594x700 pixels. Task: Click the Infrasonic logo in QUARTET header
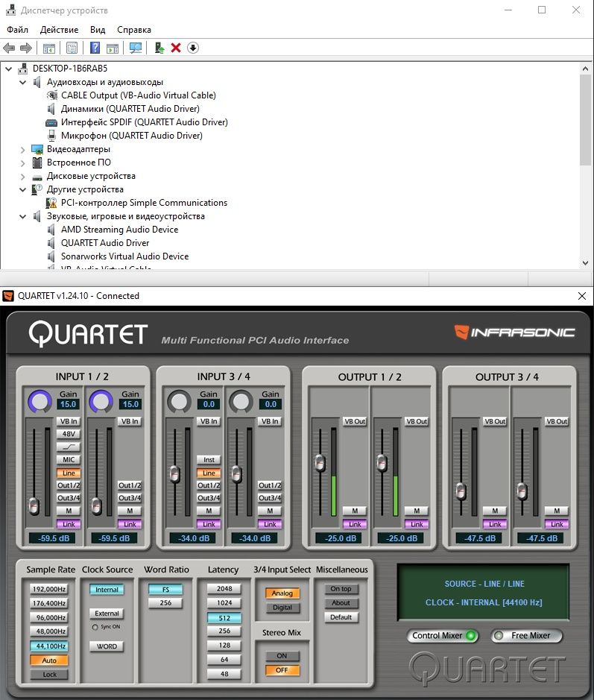(x=514, y=332)
